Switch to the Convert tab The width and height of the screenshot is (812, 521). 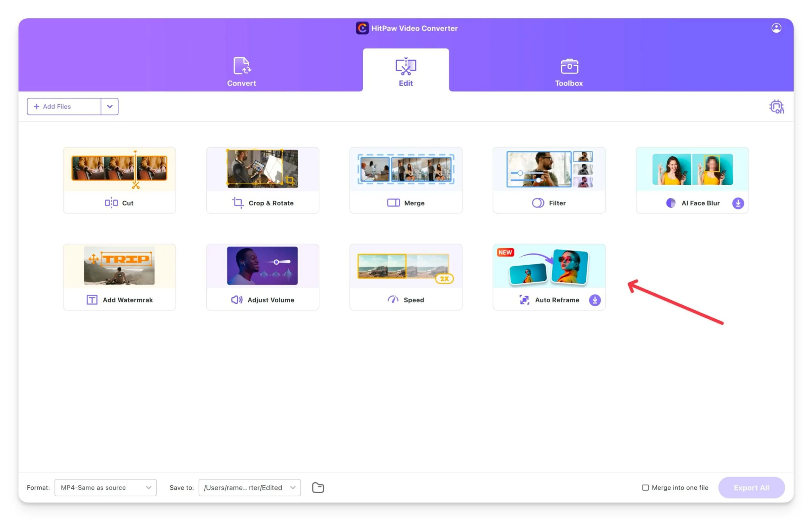(x=241, y=72)
